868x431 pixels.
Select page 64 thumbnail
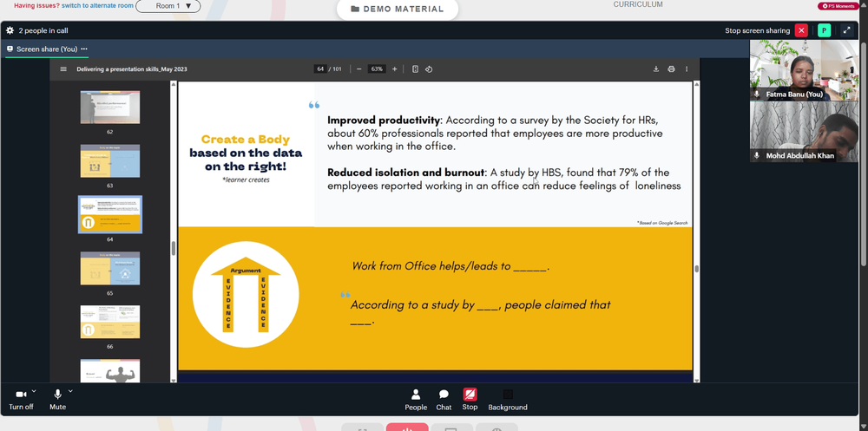click(110, 215)
